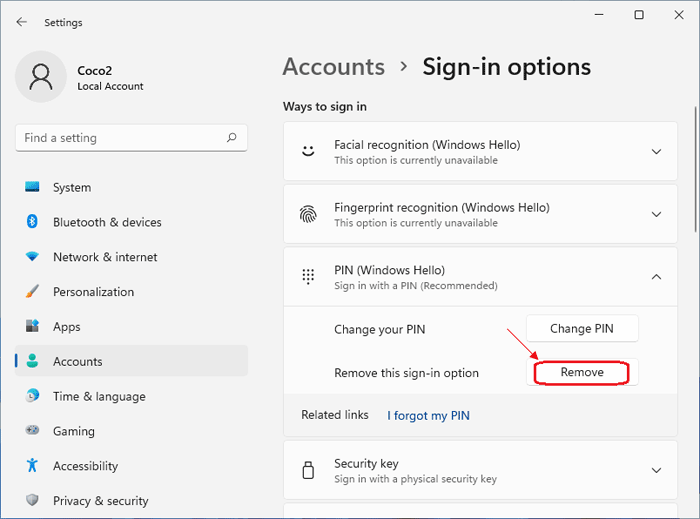This screenshot has height=519, width=700.
Task: Click the Change your PIN label
Action: pyautogui.click(x=380, y=329)
